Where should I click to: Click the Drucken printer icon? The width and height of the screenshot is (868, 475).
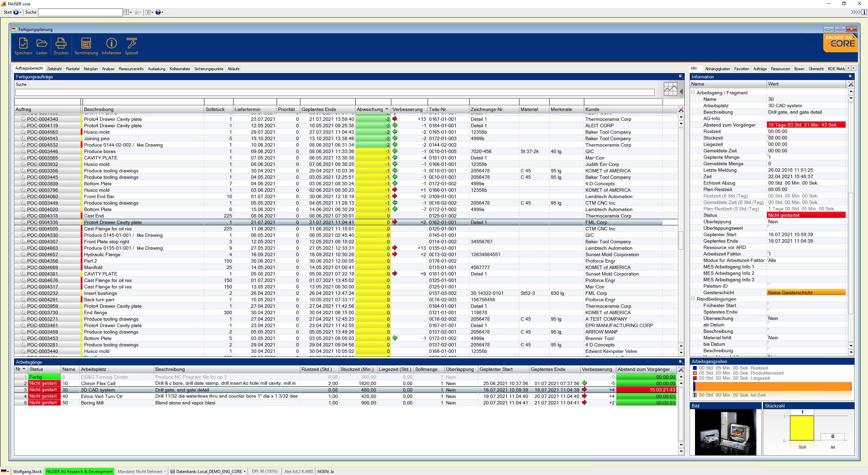point(61,44)
